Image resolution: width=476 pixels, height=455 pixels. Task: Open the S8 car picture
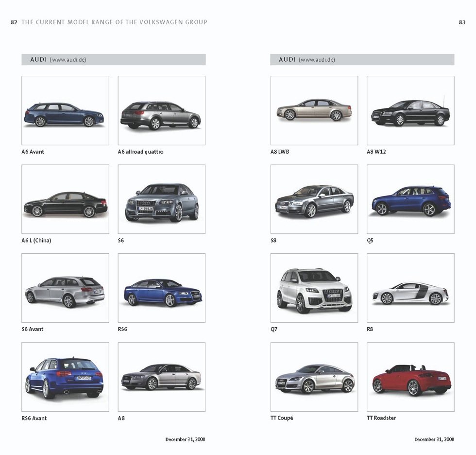pyautogui.click(x=314, y=200)
